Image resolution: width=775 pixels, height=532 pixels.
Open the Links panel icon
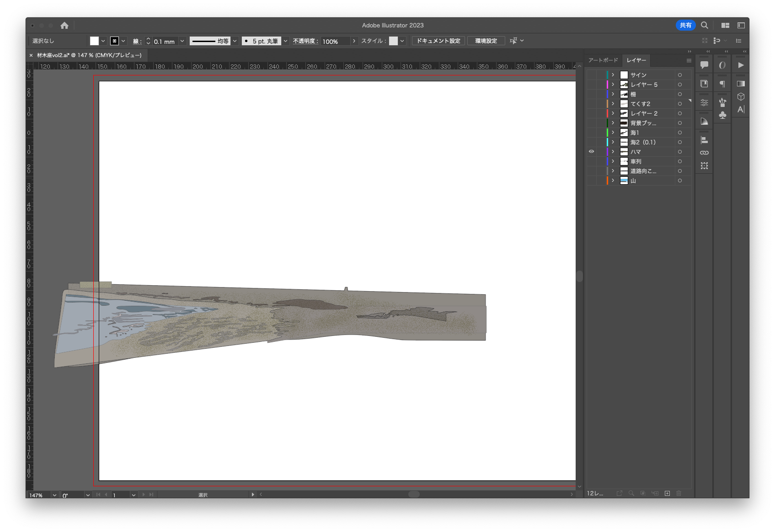click(x=704, y=153)
